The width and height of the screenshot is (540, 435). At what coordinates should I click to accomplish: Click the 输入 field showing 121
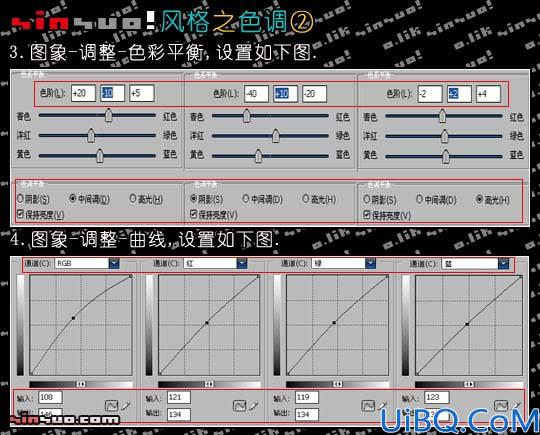179,397
